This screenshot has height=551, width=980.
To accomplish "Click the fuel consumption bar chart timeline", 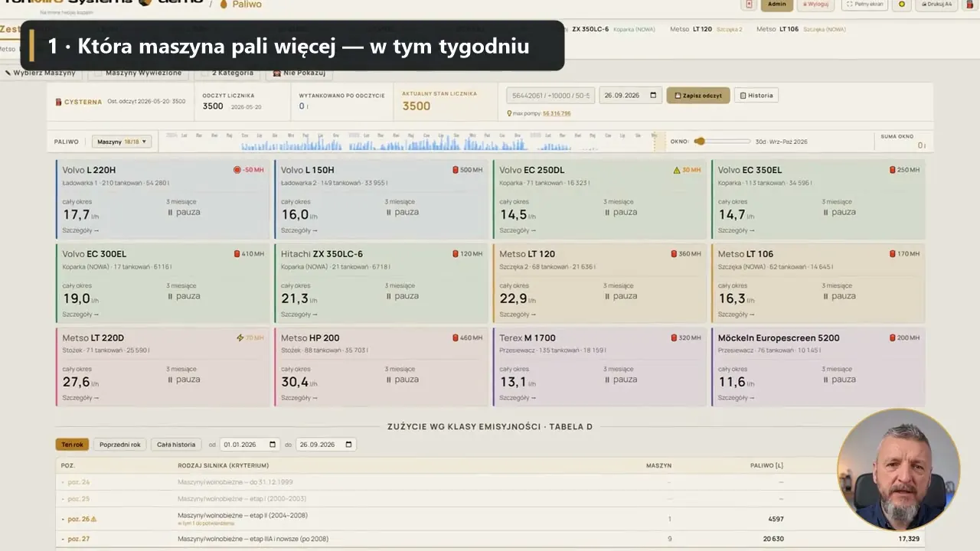I will [413, 142].
